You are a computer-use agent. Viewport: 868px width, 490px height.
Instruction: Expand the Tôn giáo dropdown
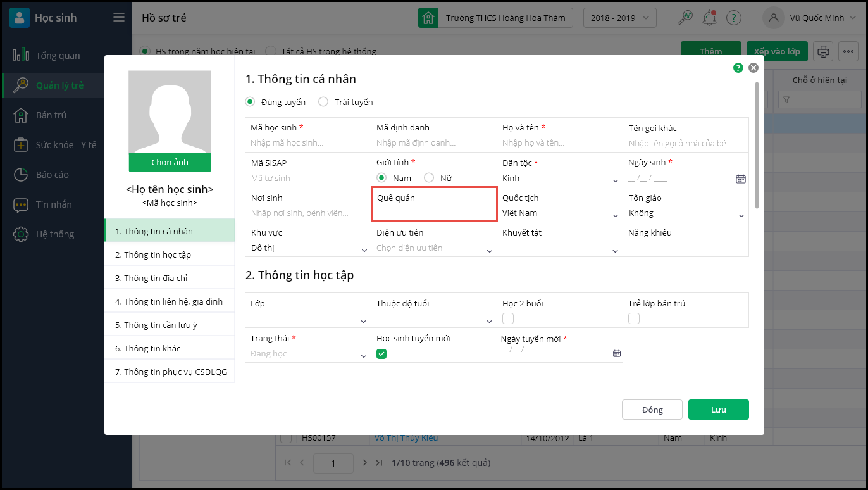pyautogui.click(x=741, y=215)
